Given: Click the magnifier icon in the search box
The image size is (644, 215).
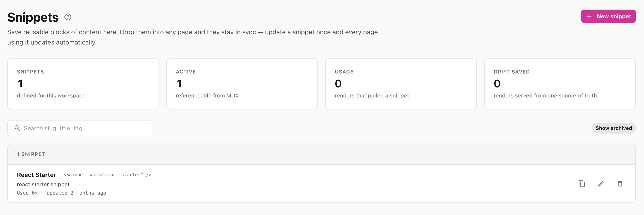Looking at the screenshot, I should click(17, 128).
